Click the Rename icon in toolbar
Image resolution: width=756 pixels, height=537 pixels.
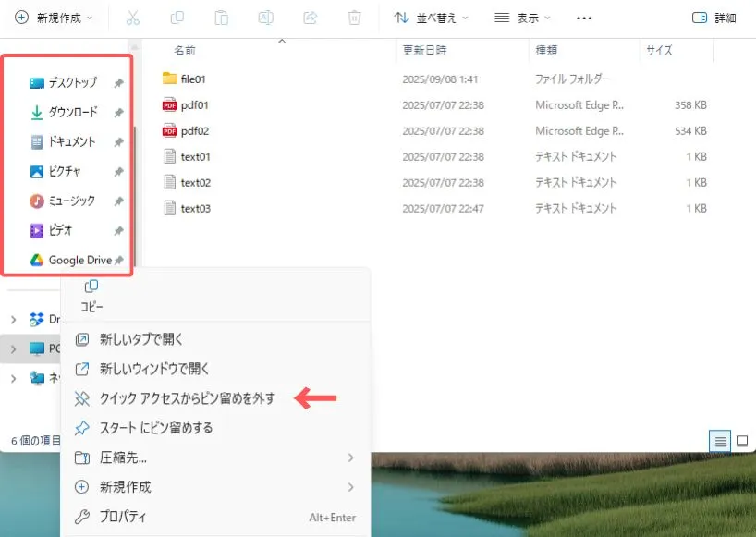point(265,18)
